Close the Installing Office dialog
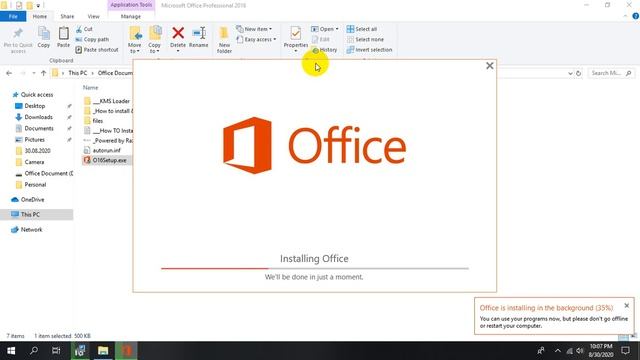 pyautogui.click(x=490, y=66)
